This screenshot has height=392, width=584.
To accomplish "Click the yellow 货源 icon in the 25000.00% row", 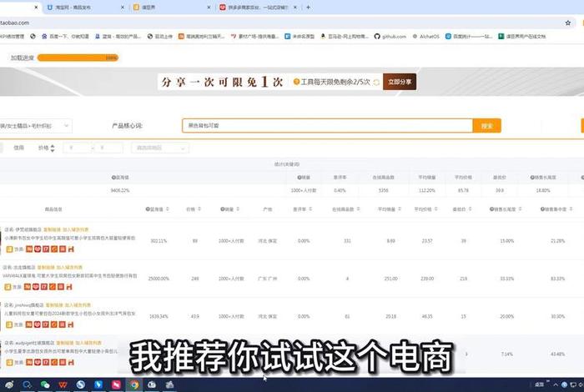I will click(8, 287).
